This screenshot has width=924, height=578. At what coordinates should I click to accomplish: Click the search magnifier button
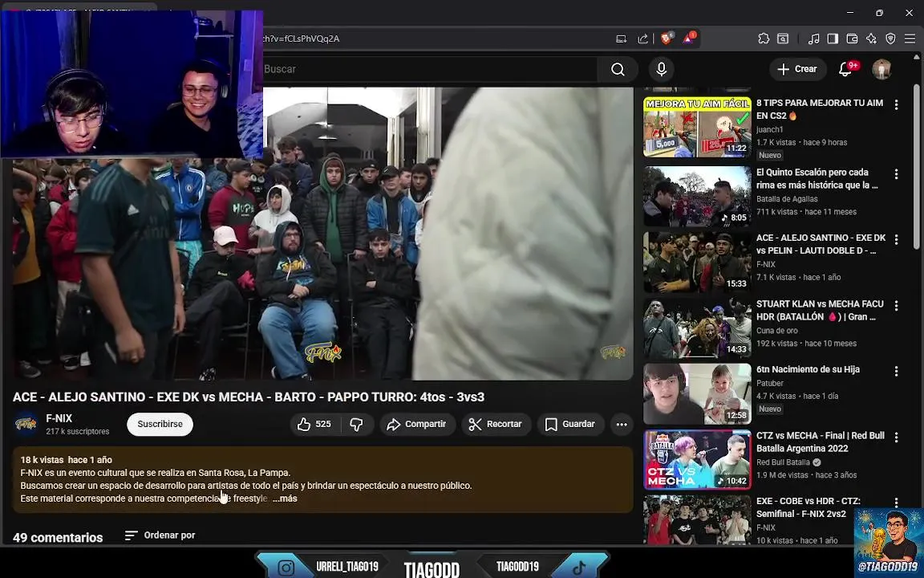(x=618, y=69)
